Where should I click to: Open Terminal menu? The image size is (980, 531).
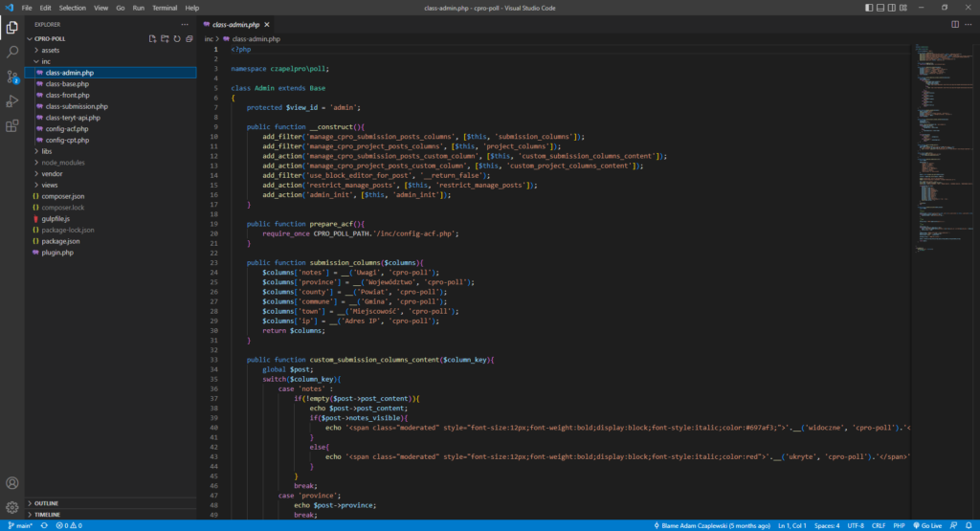click(x=165, y=8)
